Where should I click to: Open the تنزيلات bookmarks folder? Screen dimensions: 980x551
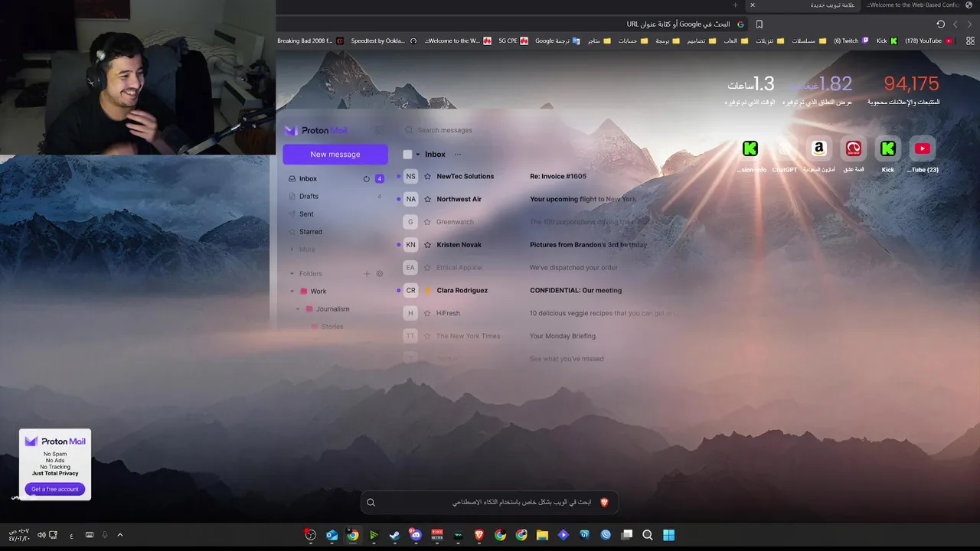point(769,41)
